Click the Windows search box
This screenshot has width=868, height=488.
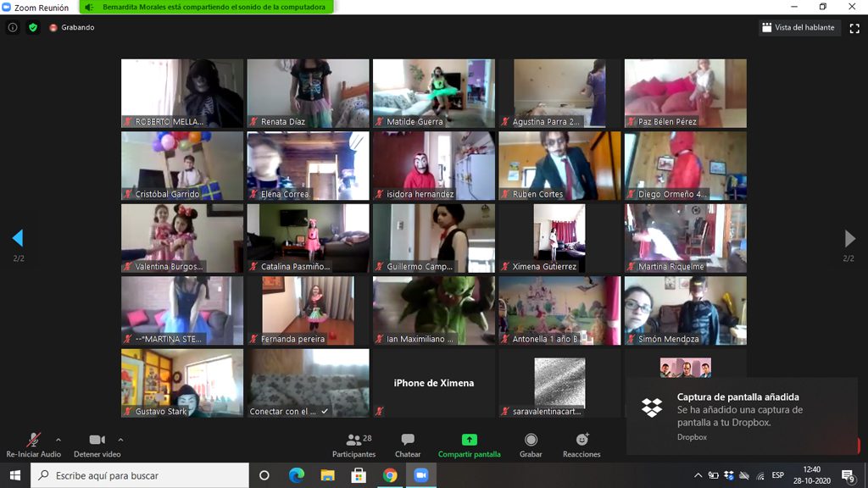[140, 475]
